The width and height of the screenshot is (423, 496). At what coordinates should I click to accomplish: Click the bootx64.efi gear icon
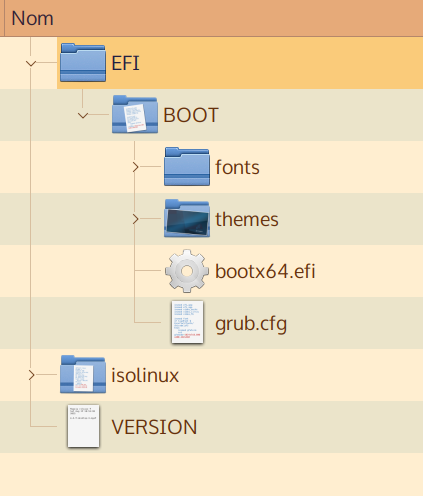coord(187,271)
